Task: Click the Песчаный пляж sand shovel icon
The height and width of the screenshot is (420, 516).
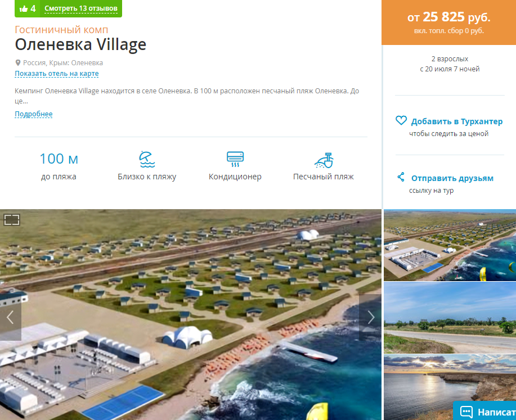Action: (324, 160)
